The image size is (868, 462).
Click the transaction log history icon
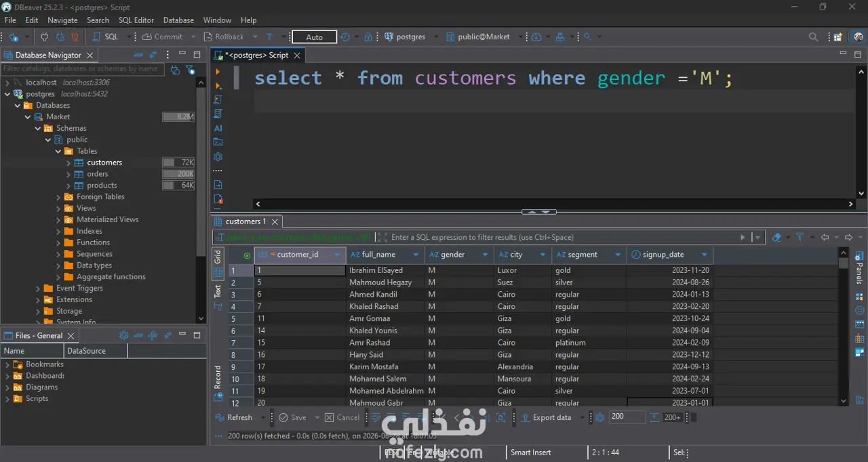click(x=345, y=37)
